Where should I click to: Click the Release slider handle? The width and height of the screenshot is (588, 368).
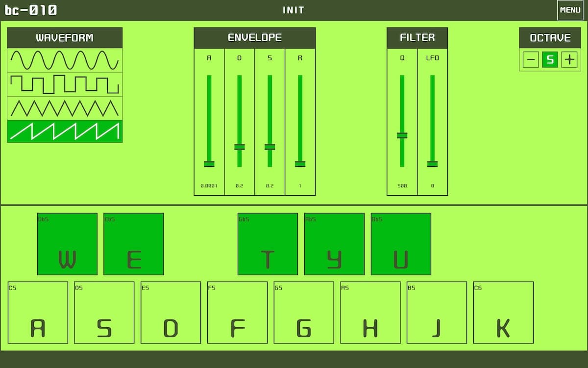(300, 164)
